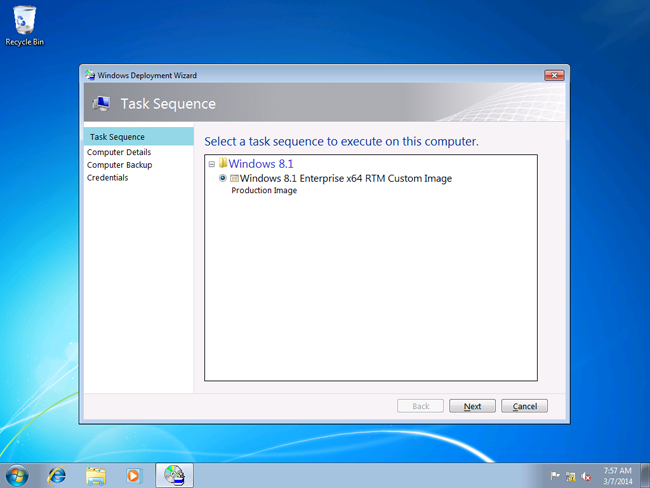Go to the Computer Details step
Viewport: 650px width, 488px height.
tap(119, 152)
